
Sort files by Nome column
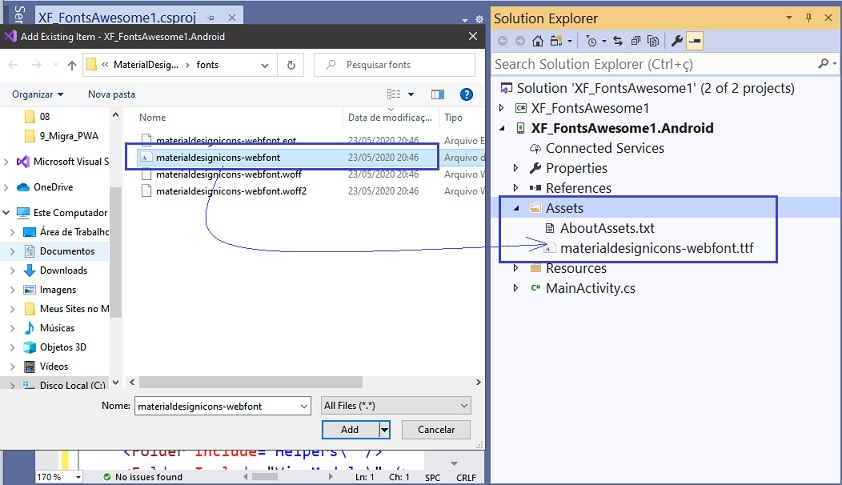[153, 118]
